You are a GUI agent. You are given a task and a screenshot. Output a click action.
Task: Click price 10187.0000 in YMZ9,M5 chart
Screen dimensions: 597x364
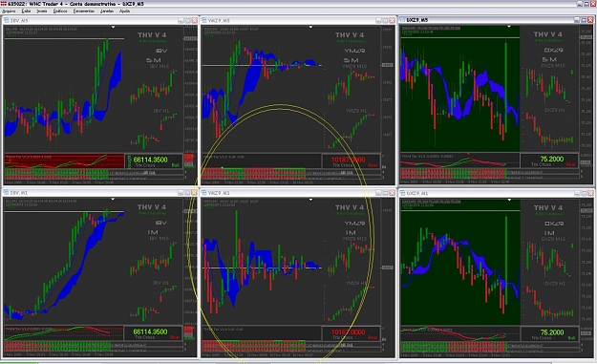tap(348, 160)
